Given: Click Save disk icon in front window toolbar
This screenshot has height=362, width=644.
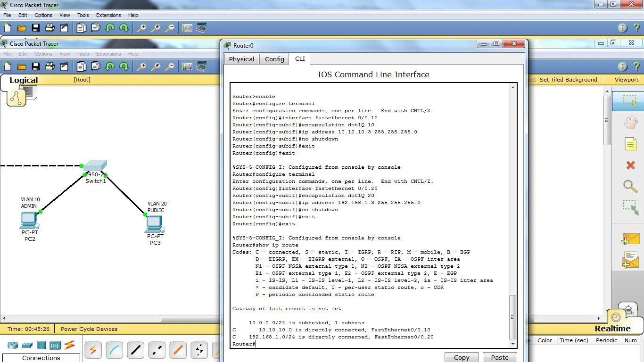Looking at the screenshot, I should [x=36, y=66].
